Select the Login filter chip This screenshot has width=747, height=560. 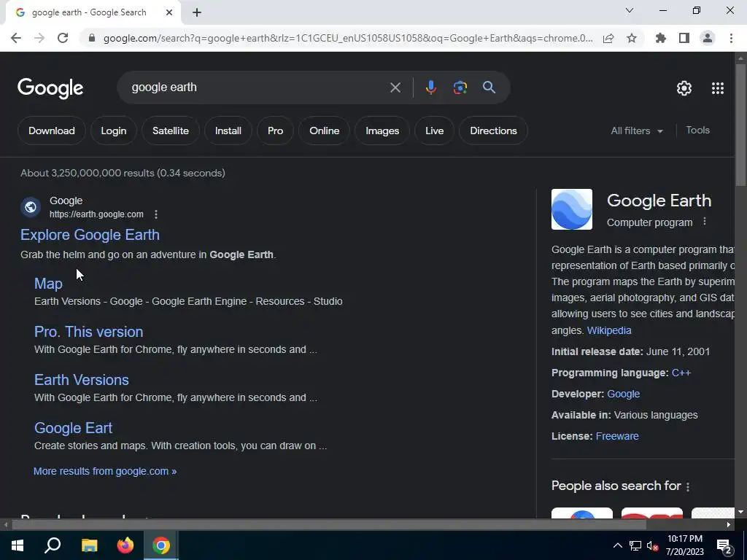pos(113,131)
